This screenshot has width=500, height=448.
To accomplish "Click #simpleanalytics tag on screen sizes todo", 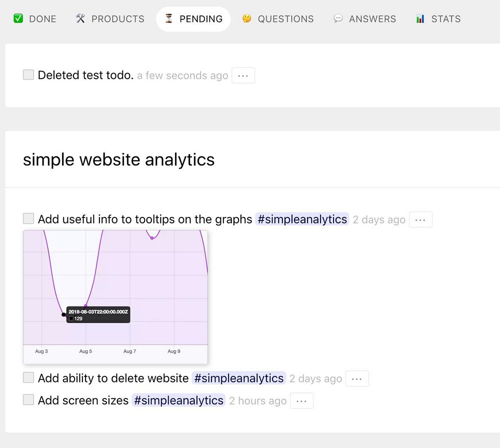I will (x=178, y=400).
